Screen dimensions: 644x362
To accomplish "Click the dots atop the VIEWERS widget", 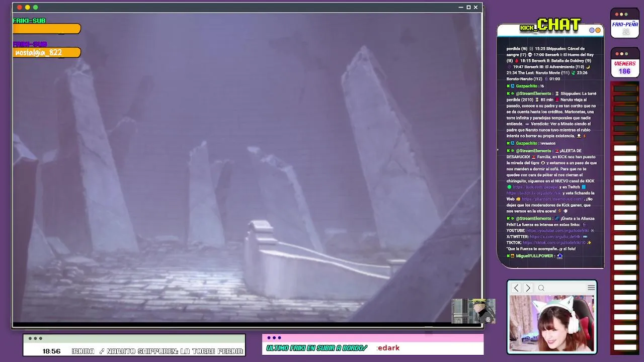I will [x=622, y=54].
